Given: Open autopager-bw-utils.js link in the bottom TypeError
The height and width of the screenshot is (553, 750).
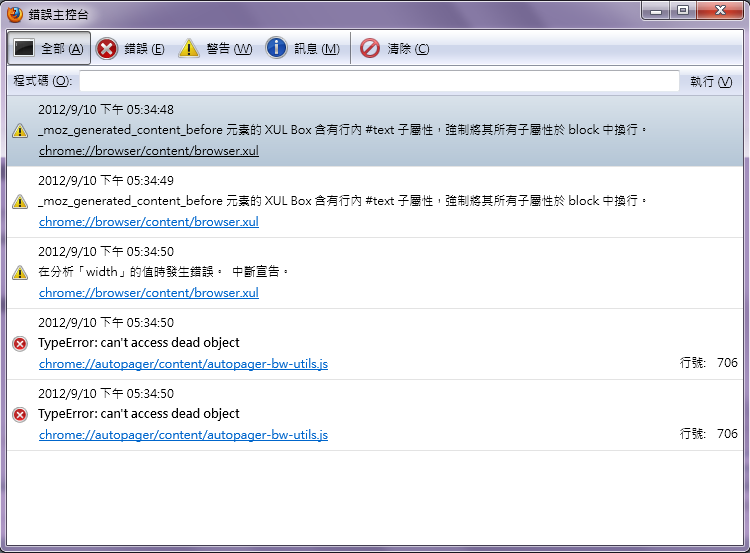Looking at the screenshot, I should coord(183,435).
